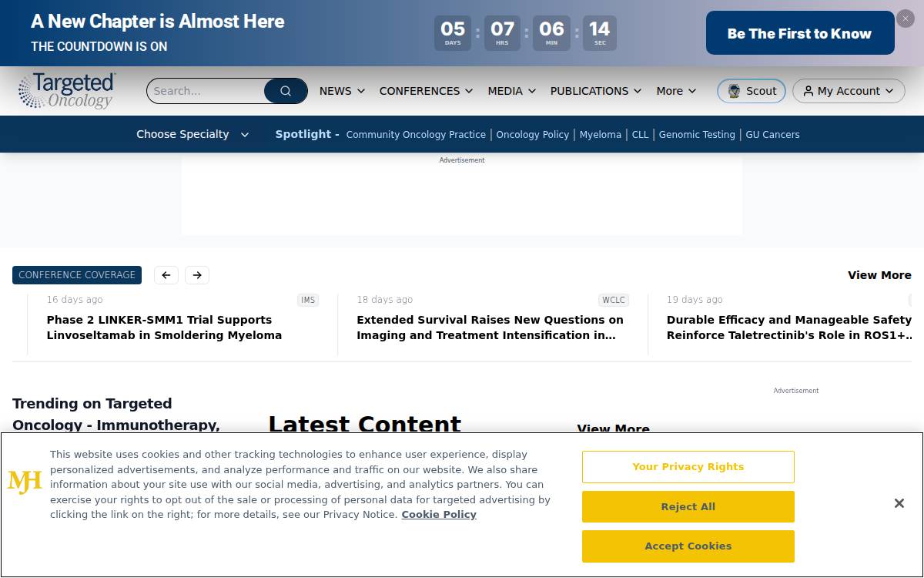Click View More for conference coverage
The height and width of the screenshot is (578, 924).
coord(879,275)
